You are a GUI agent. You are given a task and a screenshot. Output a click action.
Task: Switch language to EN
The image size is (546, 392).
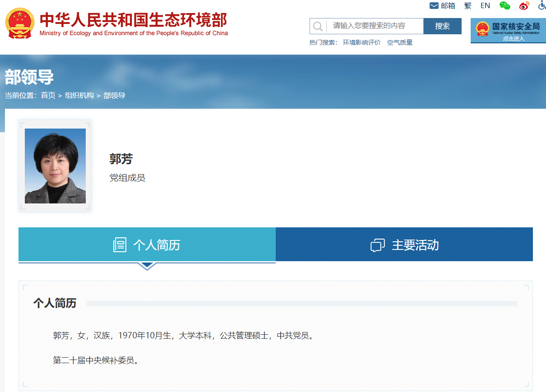click(x=485, y=6)
